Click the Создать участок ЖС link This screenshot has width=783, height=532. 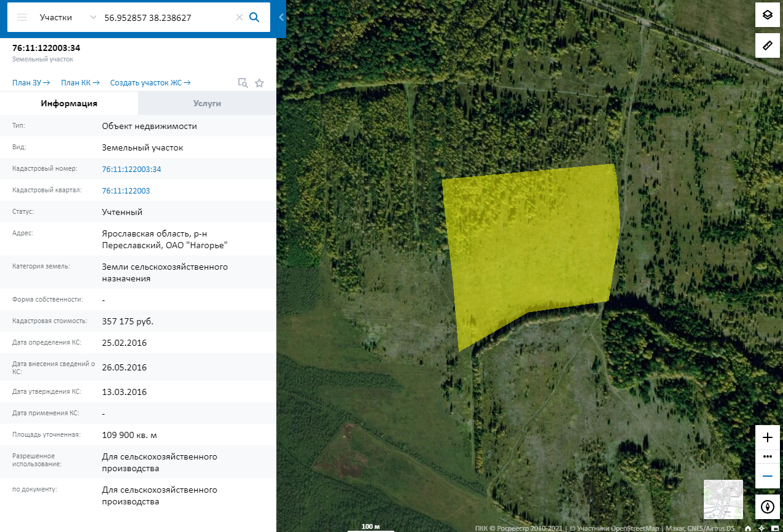[150, 83]
